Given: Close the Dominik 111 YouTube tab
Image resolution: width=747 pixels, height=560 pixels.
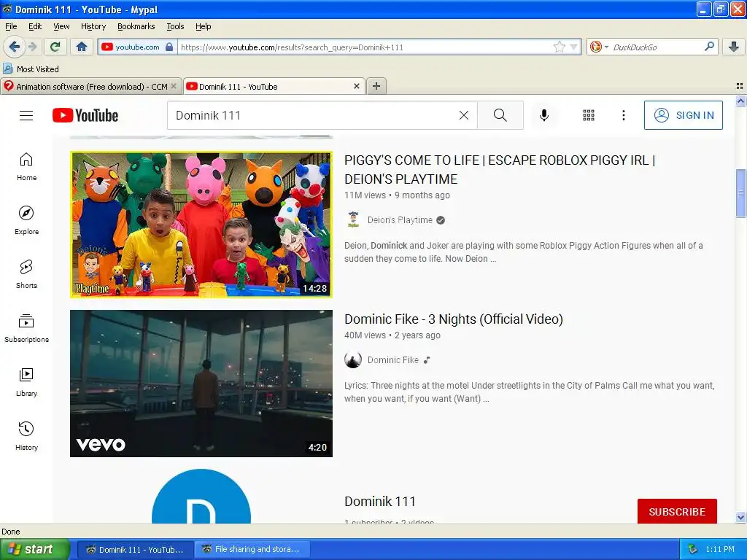Looking at the screenshot, I should pos(356,86).
